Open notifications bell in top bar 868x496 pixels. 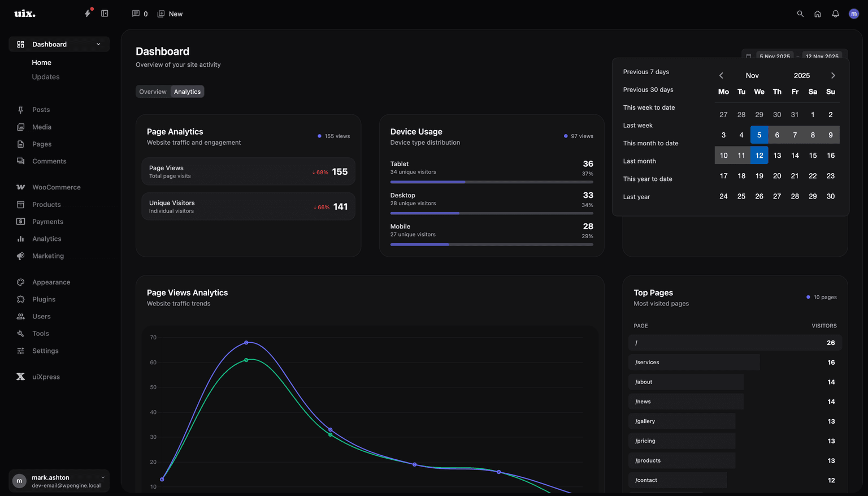(x=835, y=14)
